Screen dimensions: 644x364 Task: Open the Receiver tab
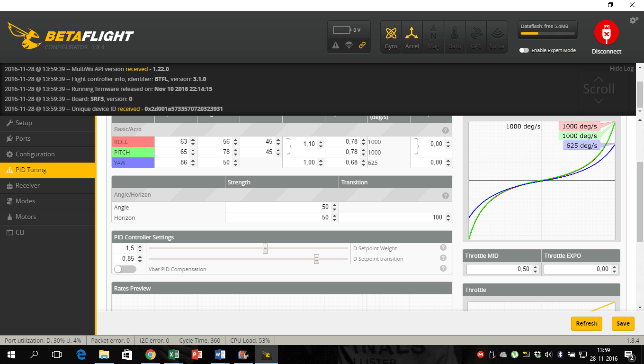pyautogui.click(x=47, y=185)
